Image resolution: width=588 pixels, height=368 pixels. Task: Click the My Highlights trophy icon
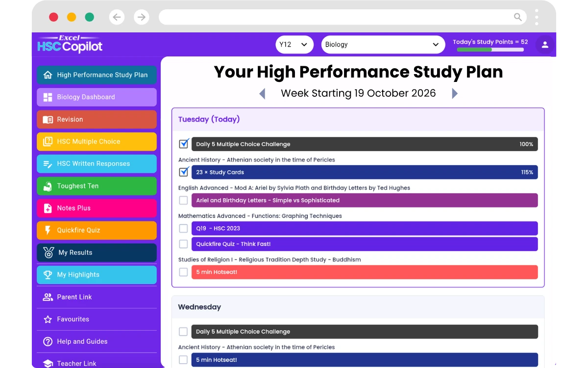click(x=48, y=275)
